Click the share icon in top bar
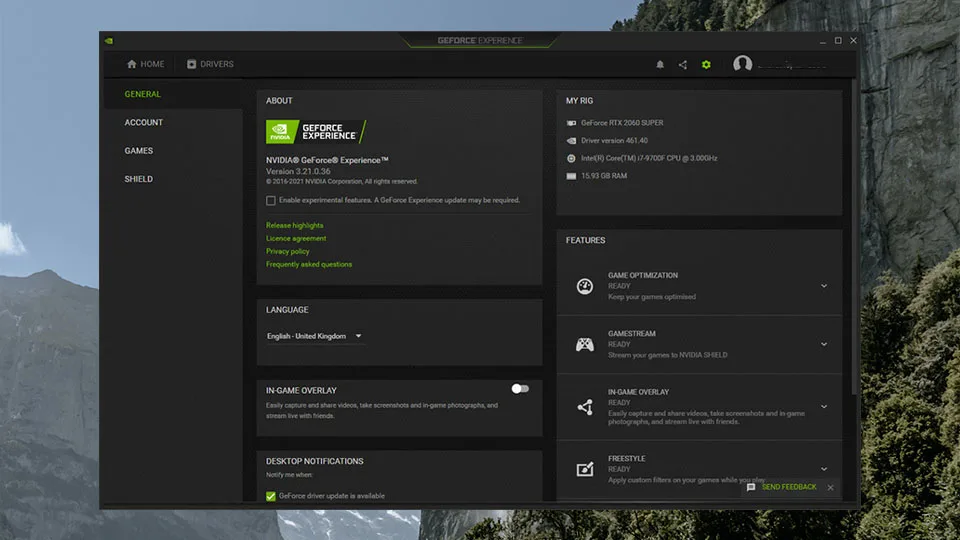The height and width of the screenshot is (540, 960). [x=683, y=64]
